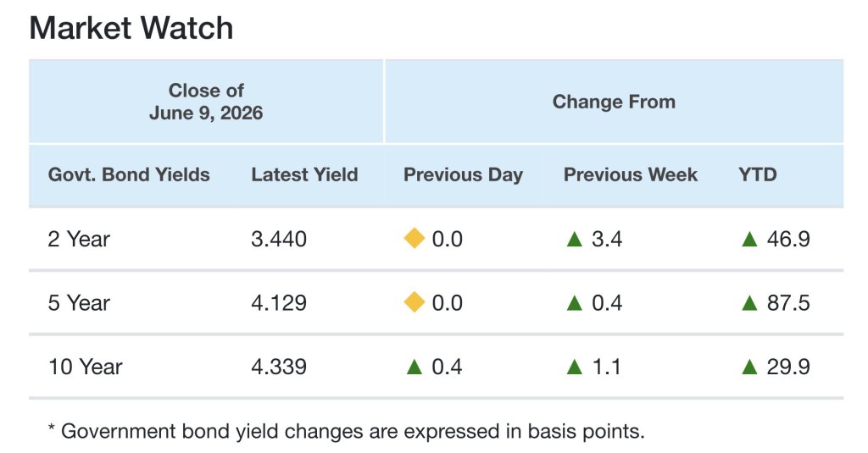Select the 10 Year row label
Screen dimensions: 868x453
(86, 367)
